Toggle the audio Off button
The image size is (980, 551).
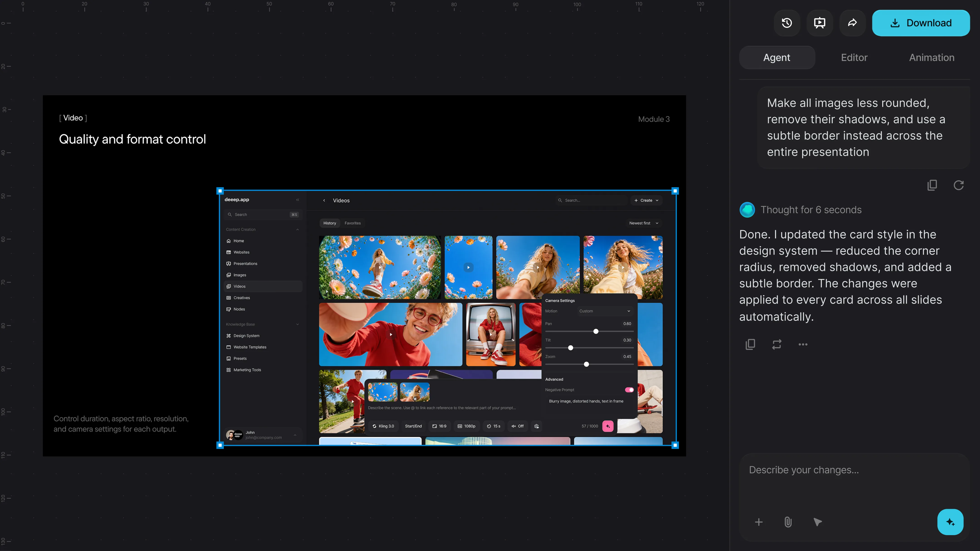(x=517, y=426)
